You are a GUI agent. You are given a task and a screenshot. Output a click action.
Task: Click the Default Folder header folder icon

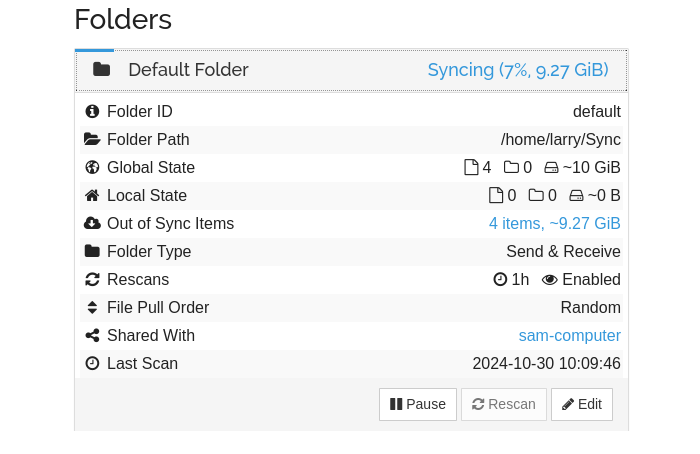pos(101,69)
